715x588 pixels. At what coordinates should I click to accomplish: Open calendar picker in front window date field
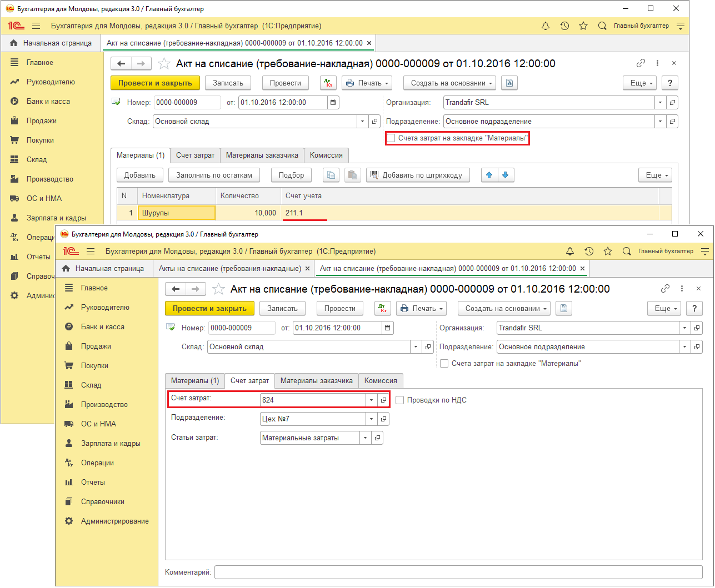[x=388, y=328]
